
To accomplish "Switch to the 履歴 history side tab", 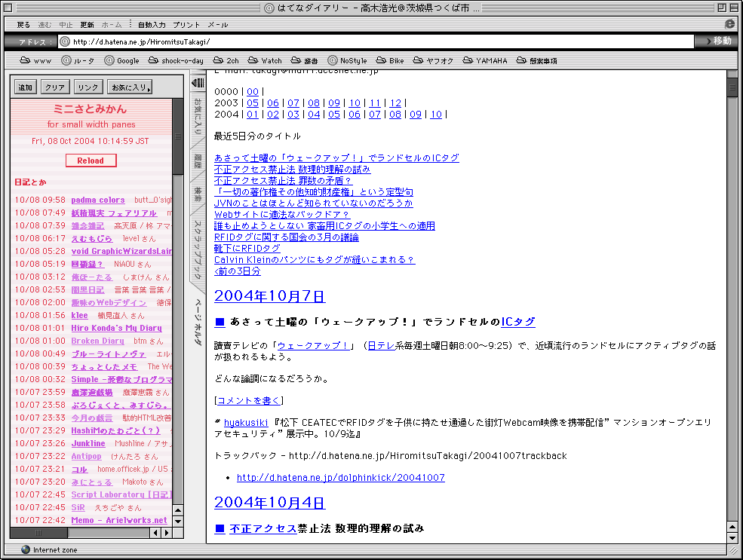I will pos(198,161).
